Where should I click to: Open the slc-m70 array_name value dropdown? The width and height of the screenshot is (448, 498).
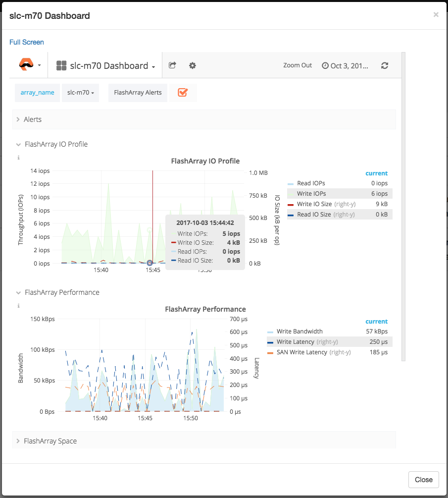81,93
